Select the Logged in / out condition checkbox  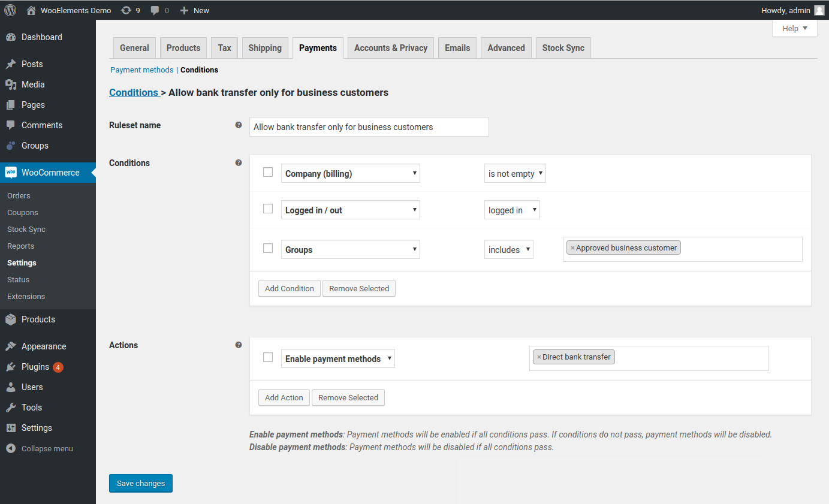click(x=268, y=209)
